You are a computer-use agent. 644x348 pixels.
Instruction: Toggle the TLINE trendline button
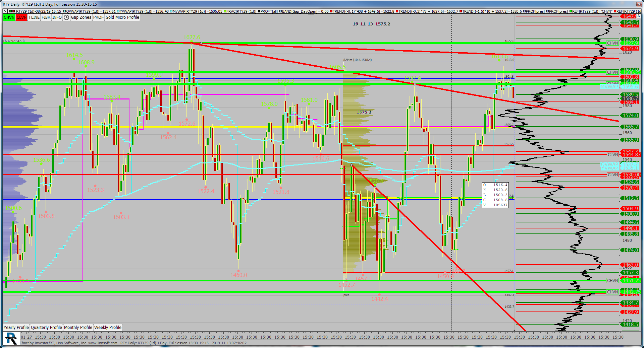[x=34, y=17]
